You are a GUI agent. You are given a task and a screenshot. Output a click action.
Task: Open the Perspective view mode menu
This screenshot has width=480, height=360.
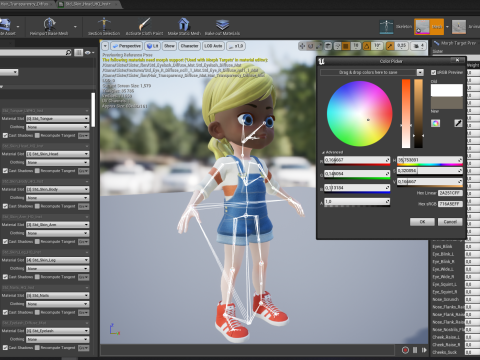[x=126, y=46]
